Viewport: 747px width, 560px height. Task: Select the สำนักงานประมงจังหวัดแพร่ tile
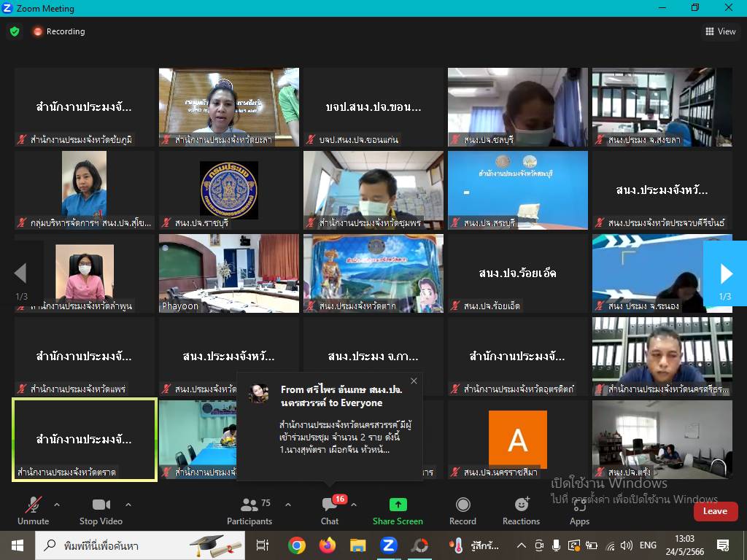coord(85,356)
